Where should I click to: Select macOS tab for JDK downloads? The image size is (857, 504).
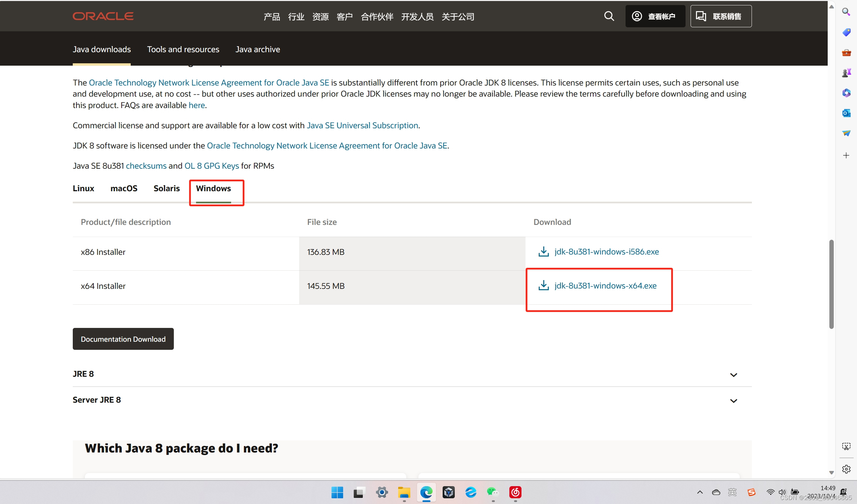tap(124, 188)
